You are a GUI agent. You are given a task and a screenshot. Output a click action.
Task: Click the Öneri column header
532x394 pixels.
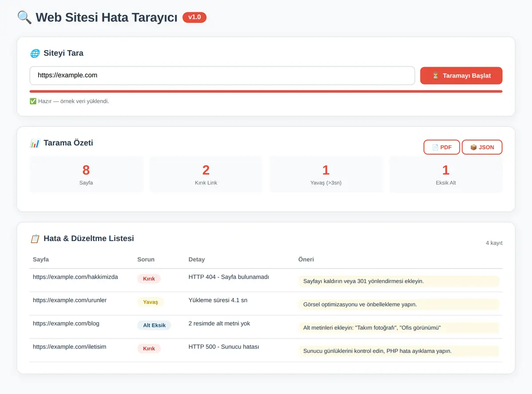point(306,259)
